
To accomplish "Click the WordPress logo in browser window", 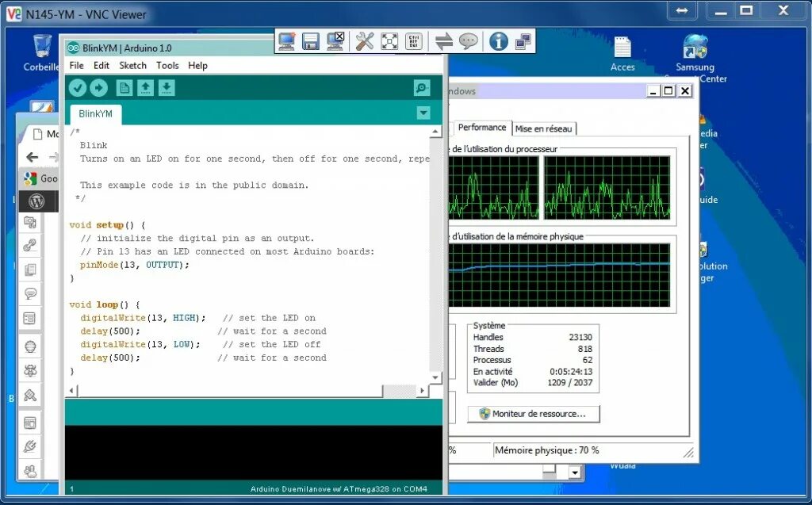I will coord(36,201).
